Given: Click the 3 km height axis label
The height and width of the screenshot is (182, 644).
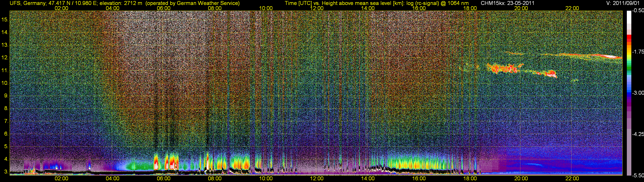Looking at the screenshot, I should click(6, 172).
